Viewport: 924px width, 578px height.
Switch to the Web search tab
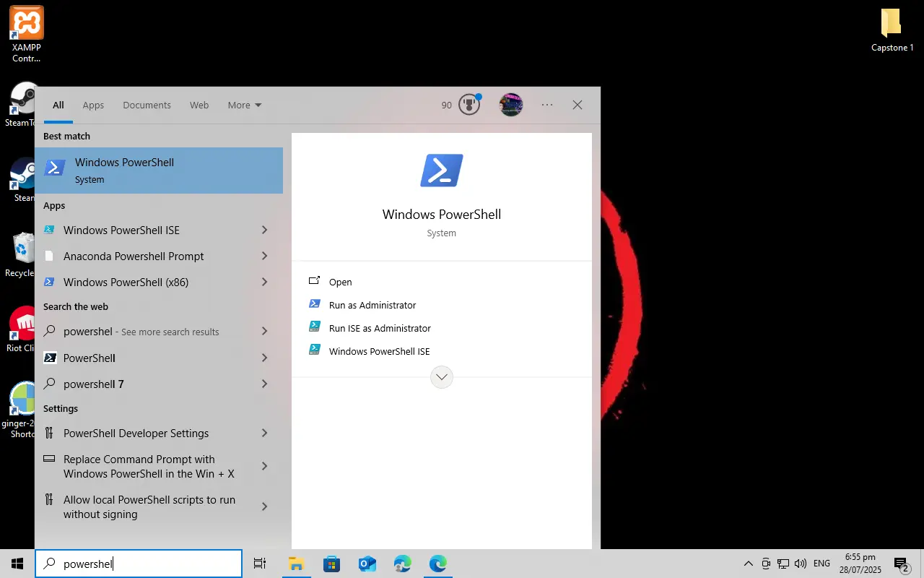(199, 105)
